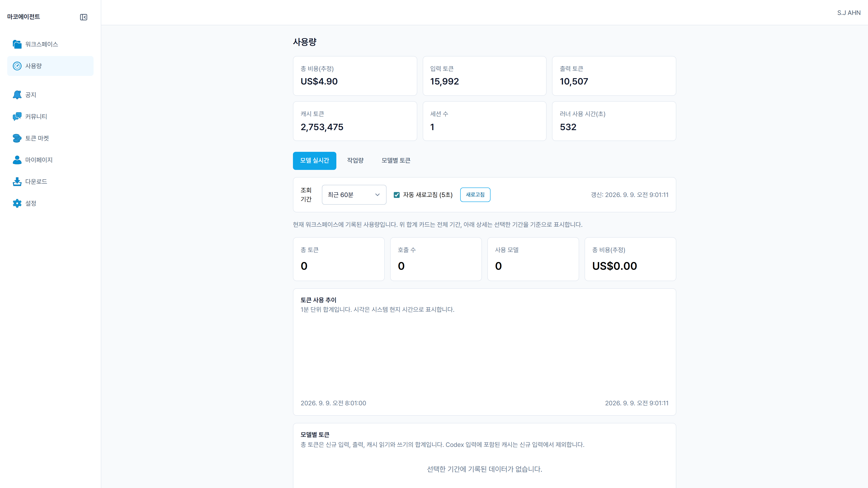Image resolution: width=868 pixels, height=488 pixels.
Task: Click the 설정 gear icon
Action: click(17, 203)
